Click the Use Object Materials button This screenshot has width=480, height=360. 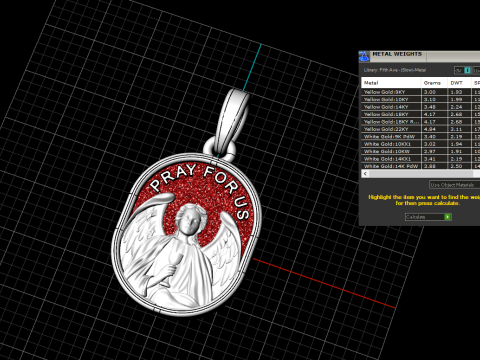455,185
